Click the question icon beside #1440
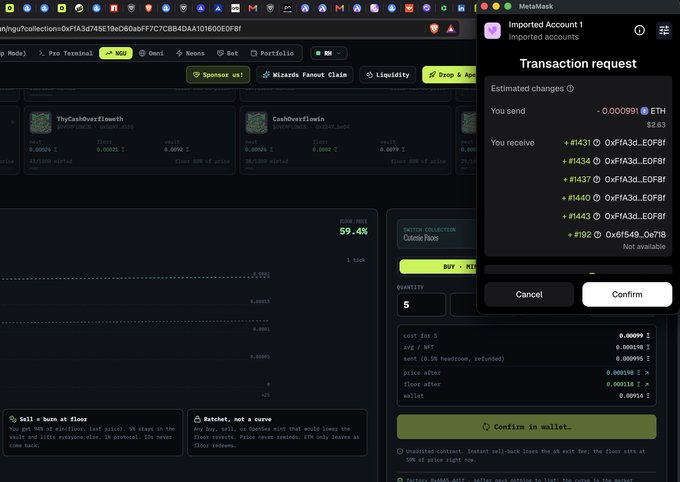Image resolution: width=680 pixels, height=482 pixels. coord(597,198)
